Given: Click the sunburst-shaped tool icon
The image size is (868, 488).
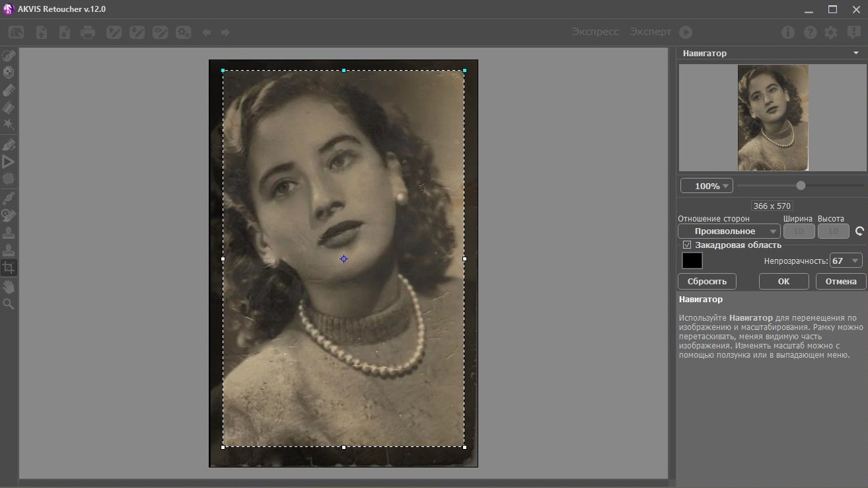Looking at the screenshot, I should pos(9,179).
